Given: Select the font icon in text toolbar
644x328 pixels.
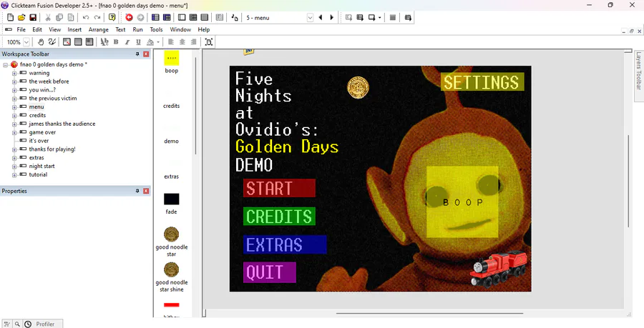Looking at the screenshot, I should 104,42.
